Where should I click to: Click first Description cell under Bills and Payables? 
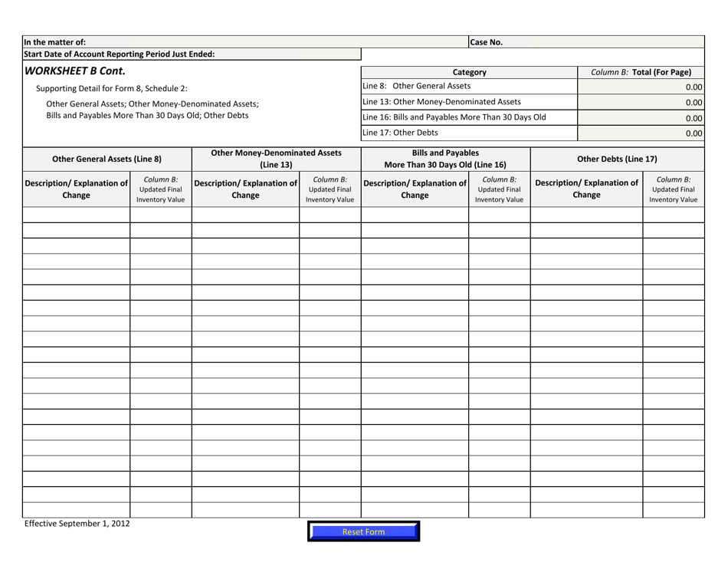(415, 215)
